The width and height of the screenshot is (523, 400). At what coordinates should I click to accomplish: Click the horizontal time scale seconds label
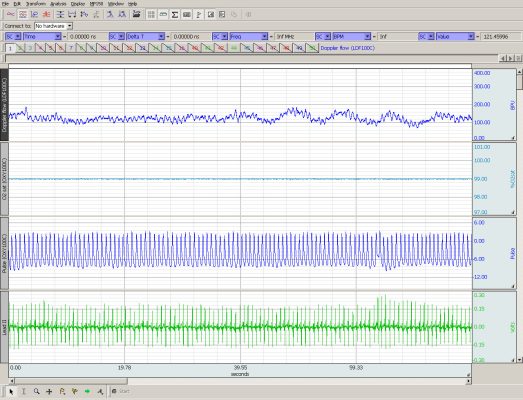tap(240, 374)
